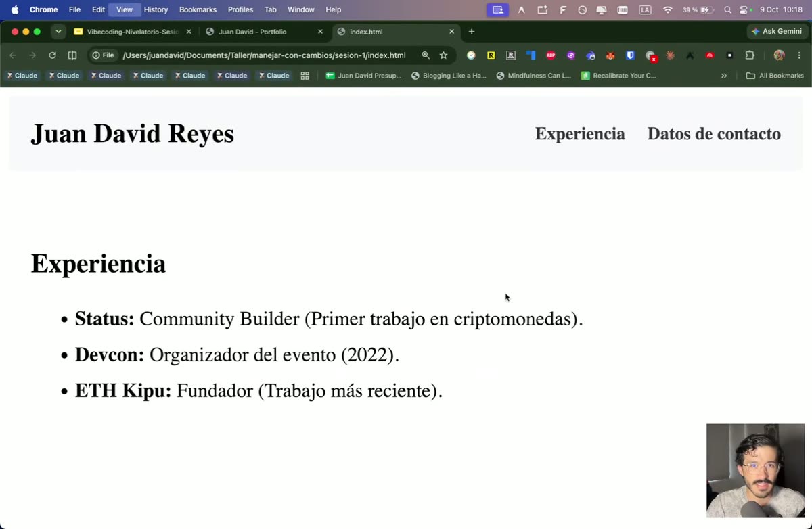The height and width of the screenshot is (529, 812).
Task: Open the All Bookmarks folder
Action: coord(775,76)
